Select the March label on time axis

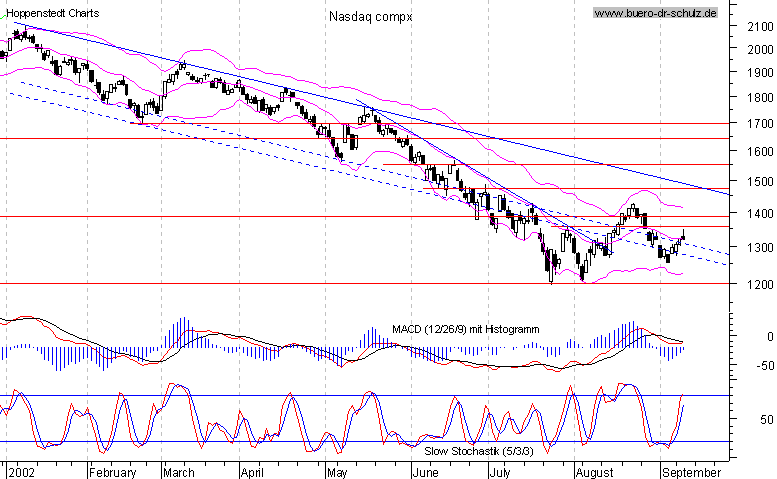[179, 473]
